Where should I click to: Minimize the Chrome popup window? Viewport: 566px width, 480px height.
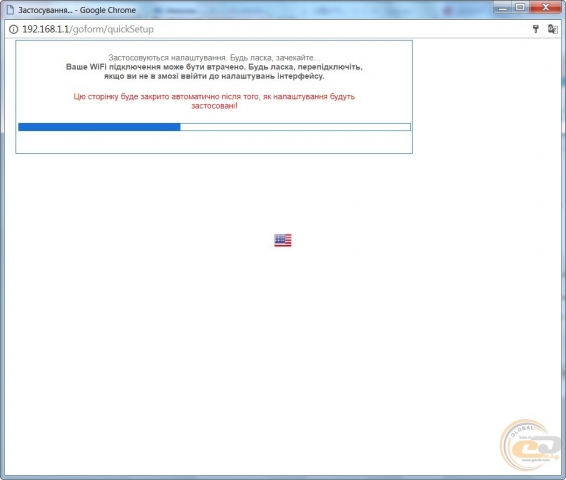tap(502, 7)
